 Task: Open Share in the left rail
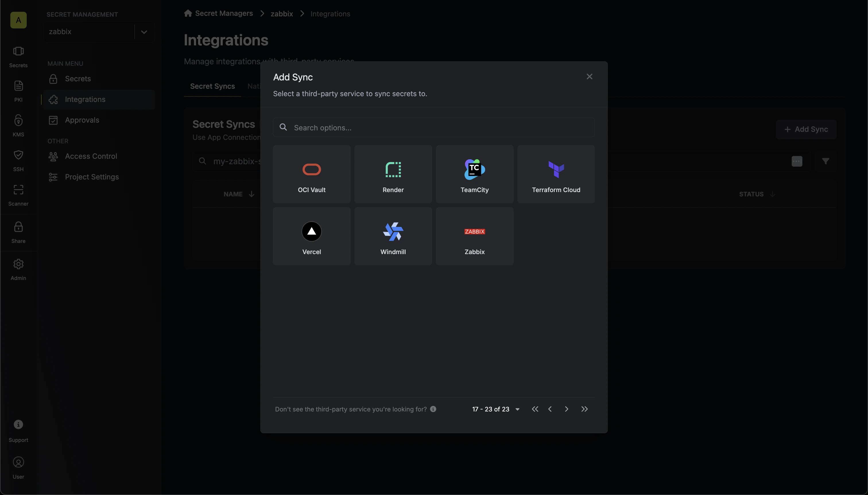pyautogui.click(x=18, y=233)
